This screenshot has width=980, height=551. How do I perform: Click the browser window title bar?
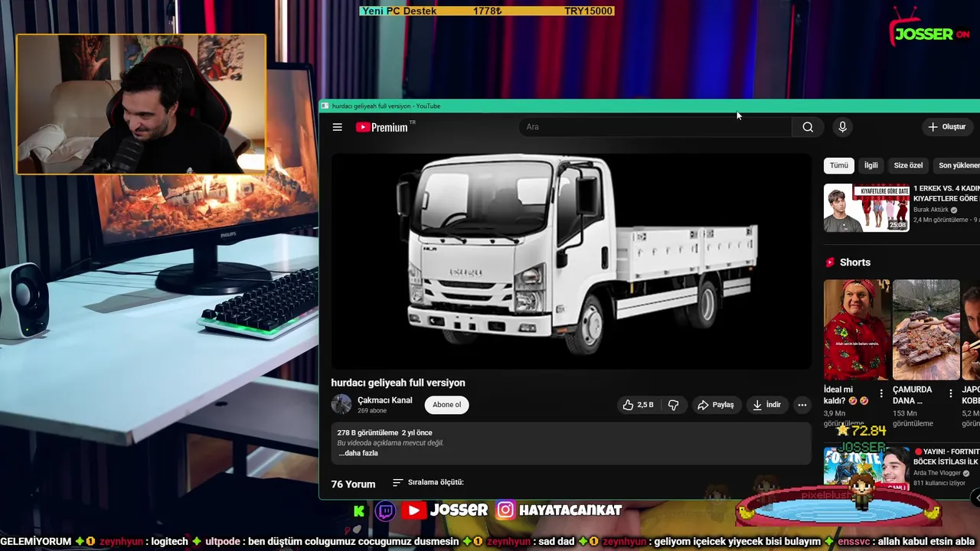(x=649, y=106)
